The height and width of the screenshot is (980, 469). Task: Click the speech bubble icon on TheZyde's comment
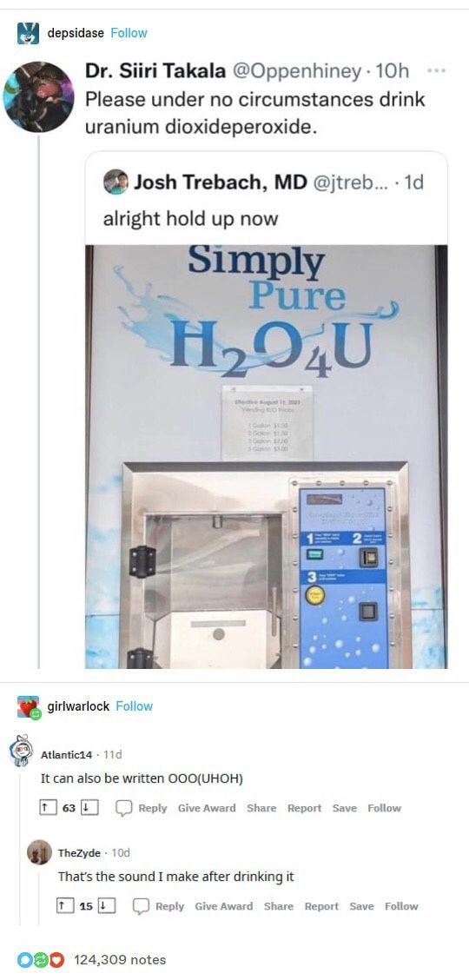click(x=142, y=906)
